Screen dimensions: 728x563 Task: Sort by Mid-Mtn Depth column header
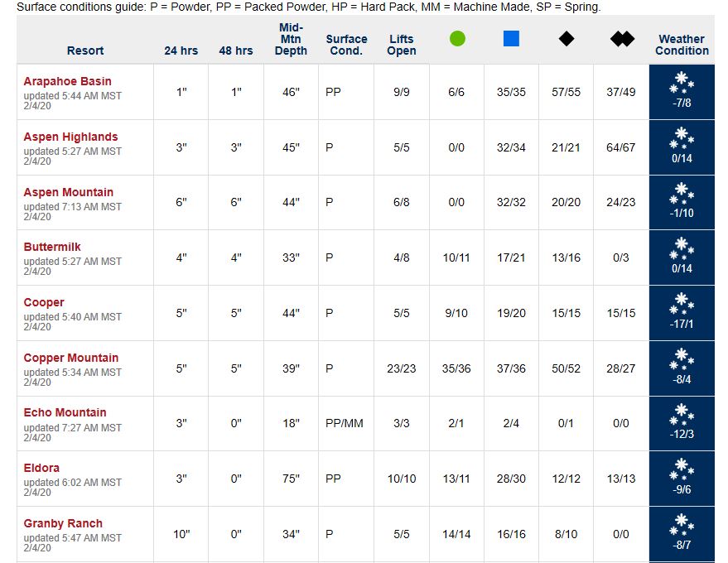click(x=291, y=39)
